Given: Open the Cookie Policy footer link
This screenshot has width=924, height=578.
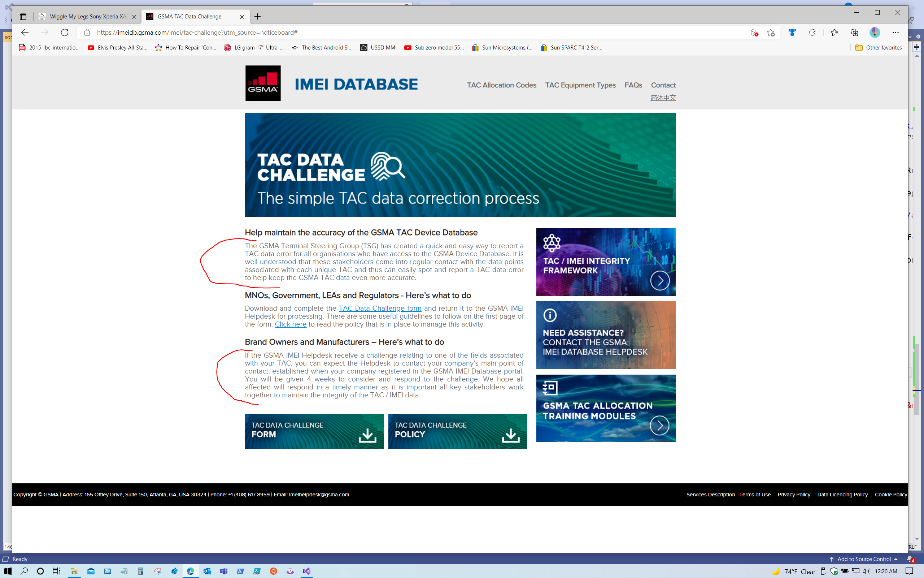Looking at the screenshot, I should 891,495.
